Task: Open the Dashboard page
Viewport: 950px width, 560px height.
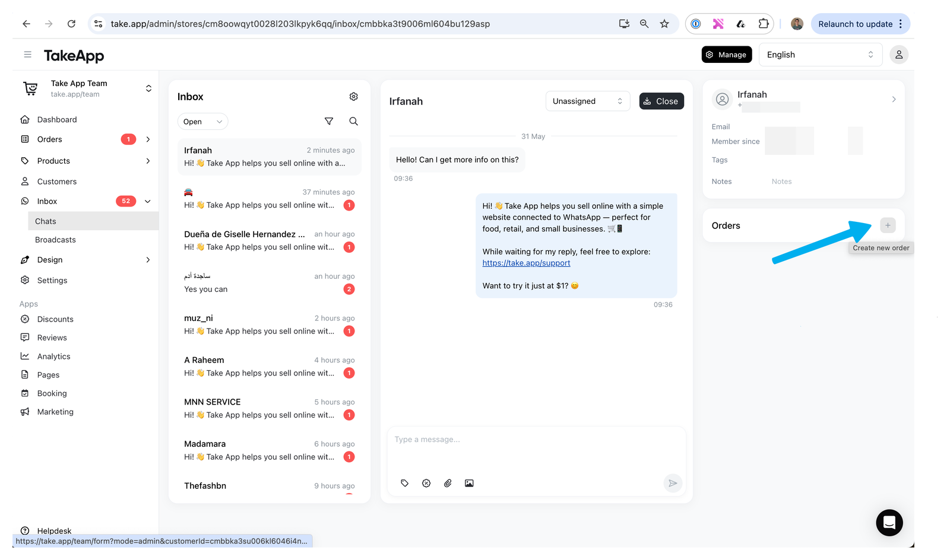Action: click(57, 120)
